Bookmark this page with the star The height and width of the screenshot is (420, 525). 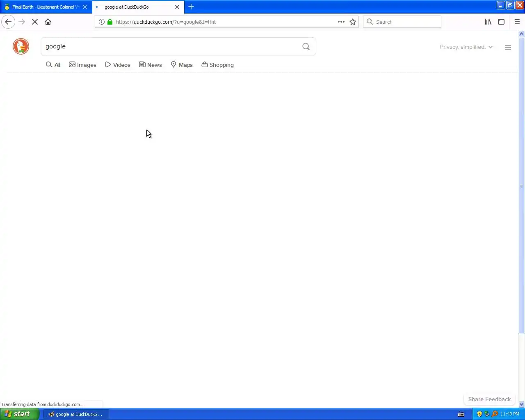click(353, 22)
